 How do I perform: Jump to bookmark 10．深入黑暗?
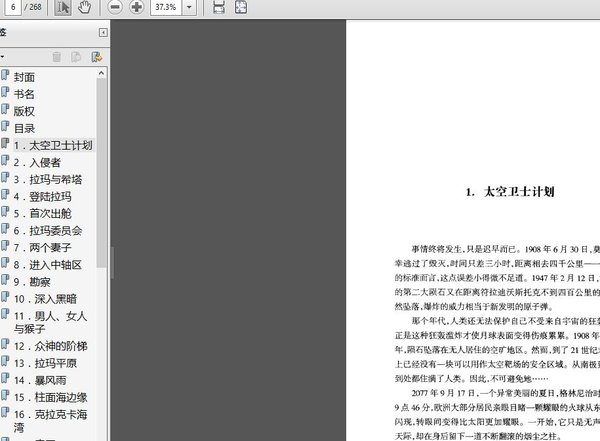[45, 299]
